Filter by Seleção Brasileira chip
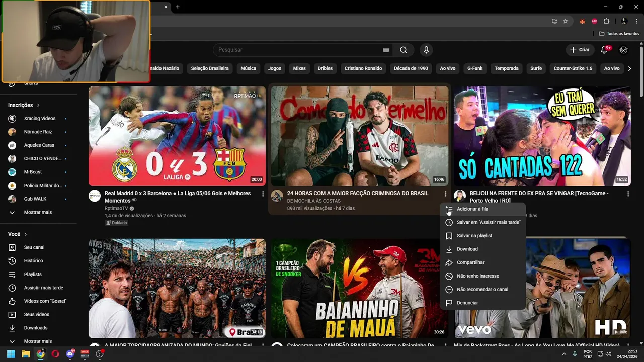The width and height of the screenshot is (644, 362). pyautogui.click(x=210, y=68)
